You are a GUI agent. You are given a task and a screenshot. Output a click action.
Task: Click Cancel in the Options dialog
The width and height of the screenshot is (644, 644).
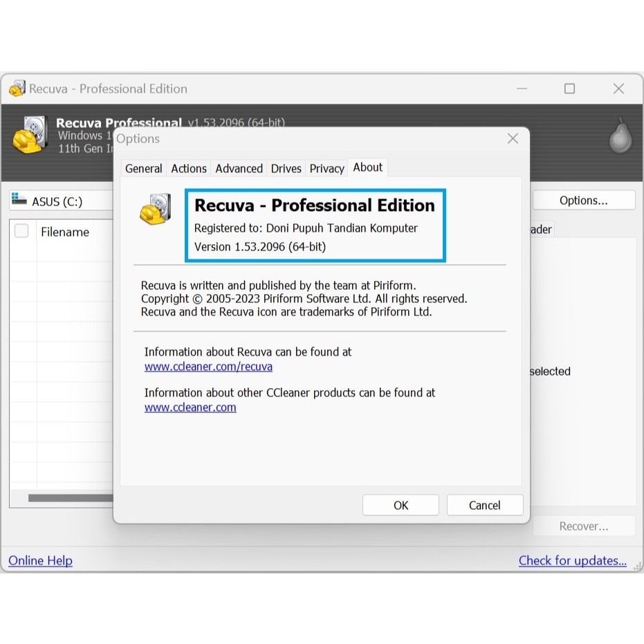[485, 505]
